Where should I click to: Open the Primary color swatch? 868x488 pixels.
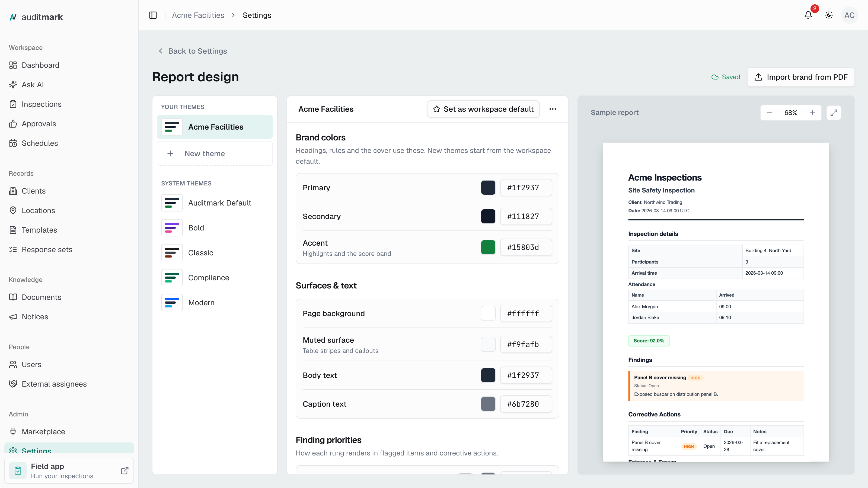[x=488, y=188]
